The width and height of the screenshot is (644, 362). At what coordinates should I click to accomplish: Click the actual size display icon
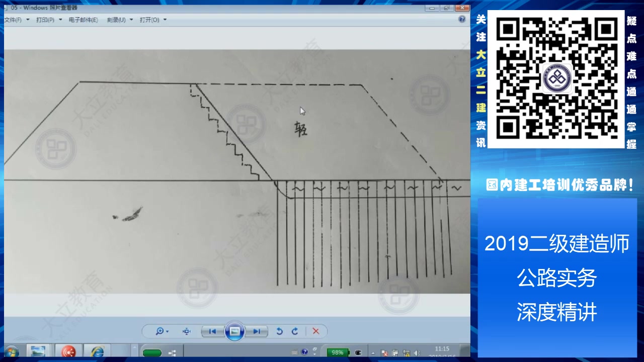click(186, 331)
